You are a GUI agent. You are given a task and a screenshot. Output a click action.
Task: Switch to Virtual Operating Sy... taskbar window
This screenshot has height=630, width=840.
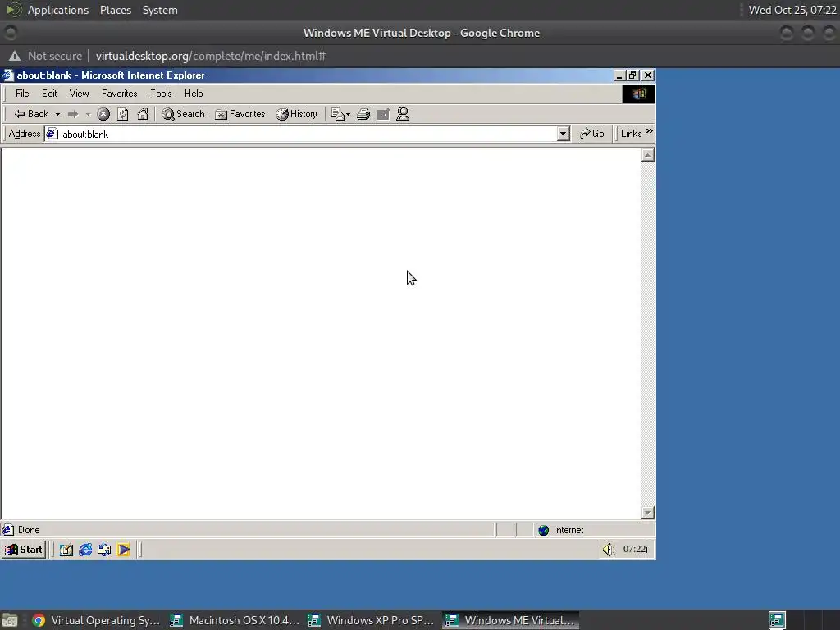click(x=96, y=620)
